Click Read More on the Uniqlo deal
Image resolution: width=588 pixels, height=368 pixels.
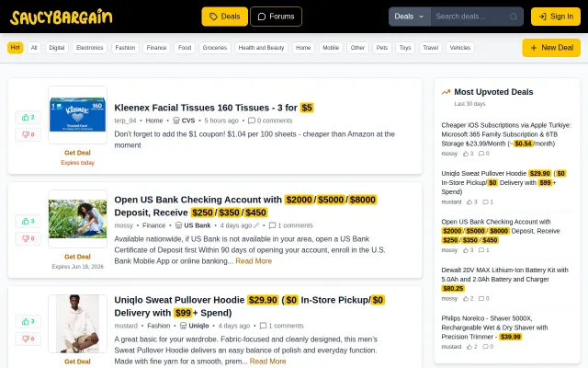(268, 362)
